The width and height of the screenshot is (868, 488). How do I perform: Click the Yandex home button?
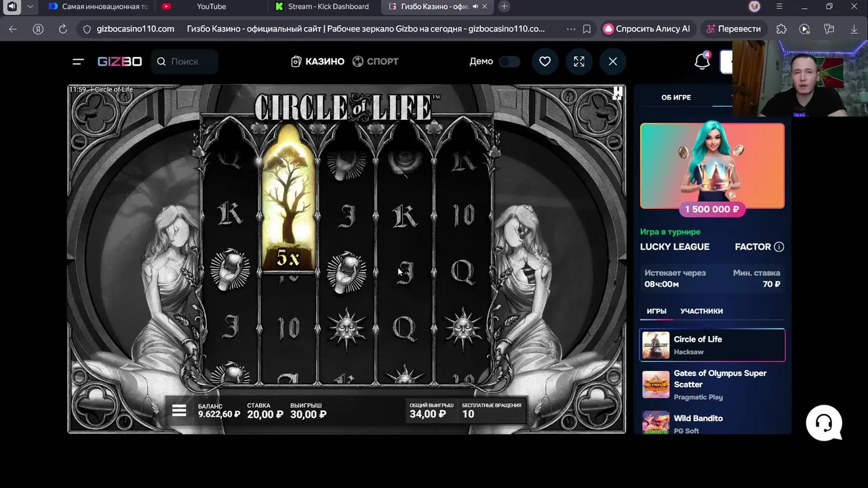coord(38,29)
